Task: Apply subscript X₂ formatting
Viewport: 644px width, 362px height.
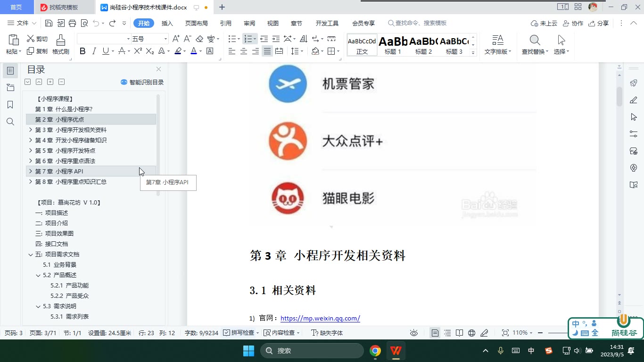Action: (150, 51)
